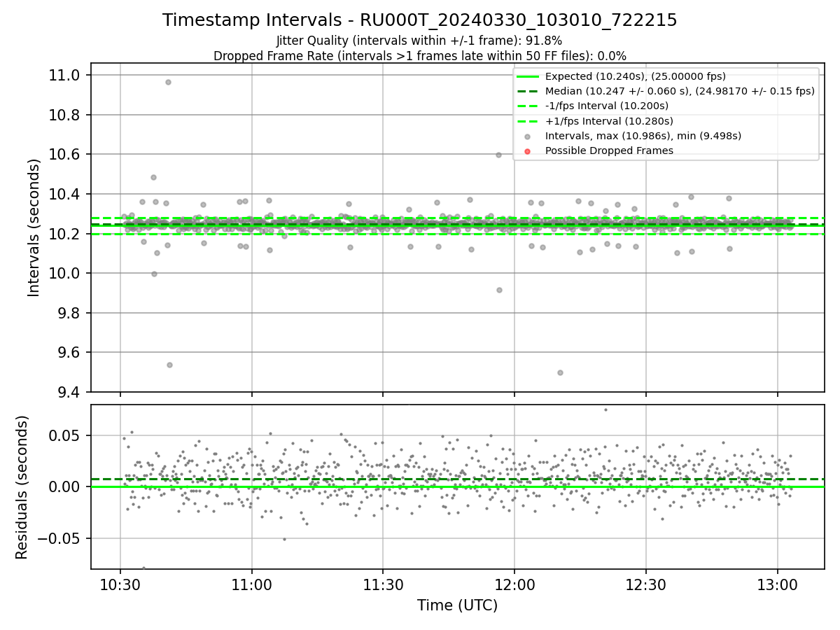The height and width of the screenshot is (630, 840).
Task: Click the highest outlier point near 10.97 seconds
Action: coord(168,82)
